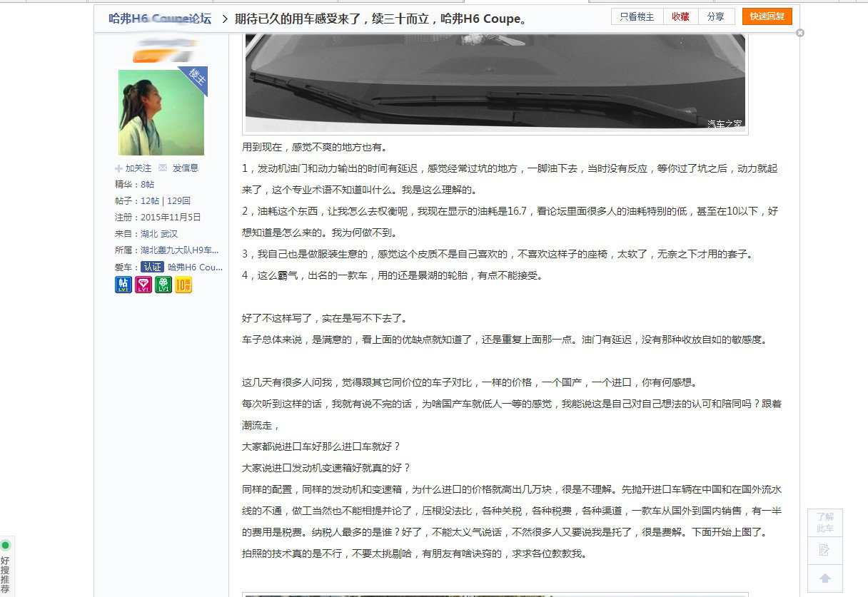The width and height of the screenshot is (868, 597).
Task: Click the 认证 verified car badge
Action: coord(153,266)
